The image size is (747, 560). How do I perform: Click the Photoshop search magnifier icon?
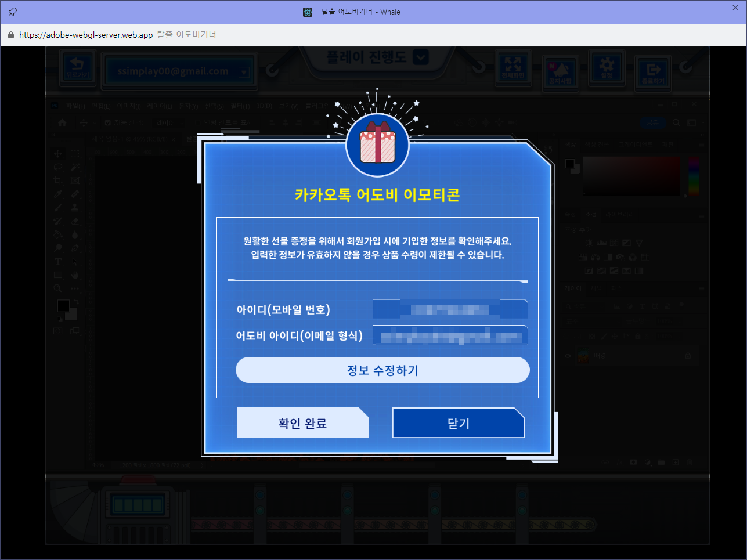pos(676,122)
